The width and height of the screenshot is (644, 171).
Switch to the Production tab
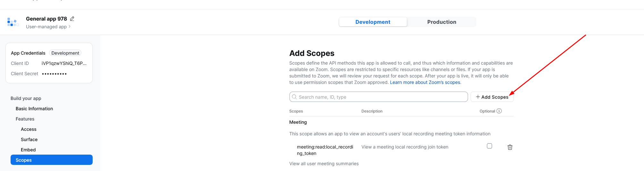[x=441, y=22]
